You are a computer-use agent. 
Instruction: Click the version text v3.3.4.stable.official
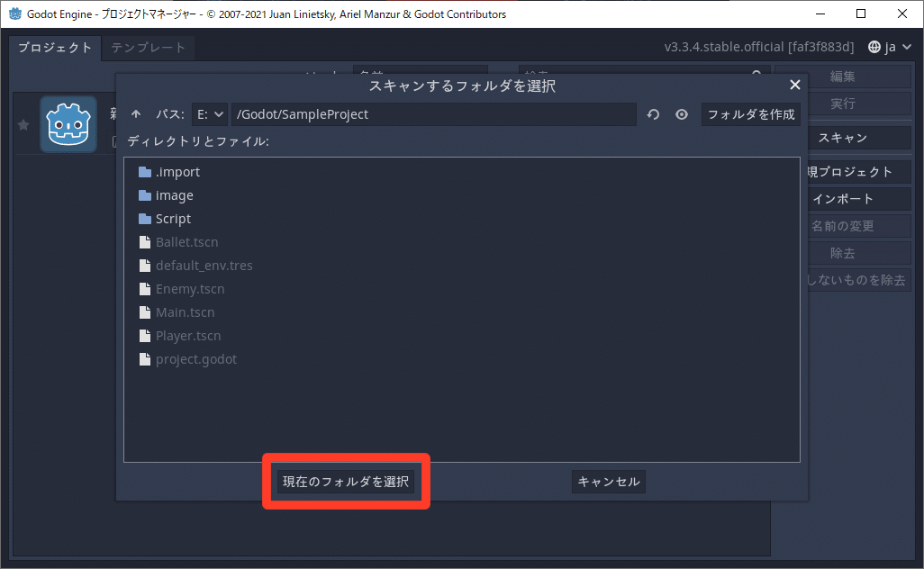[759, 47]
